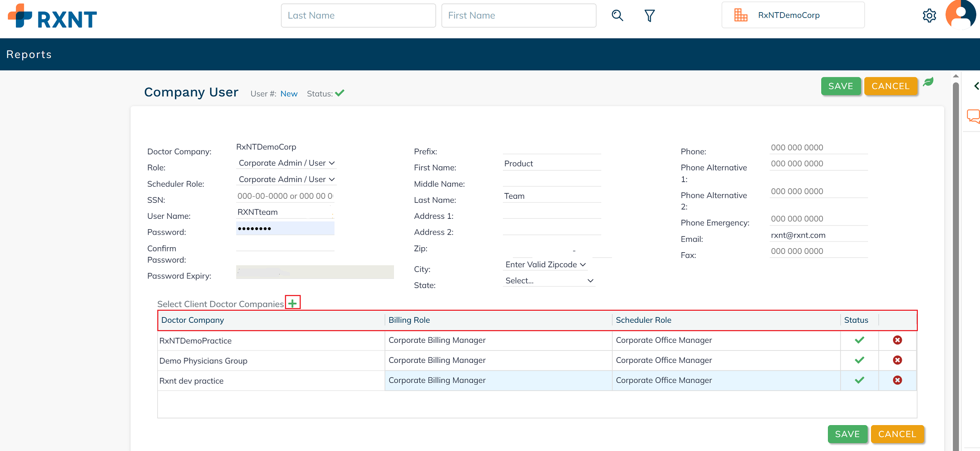The height and width of the screenshot is (451, 980).
Task: Click the User Name field RXNTteam
Action: click(x=285, y=212)
